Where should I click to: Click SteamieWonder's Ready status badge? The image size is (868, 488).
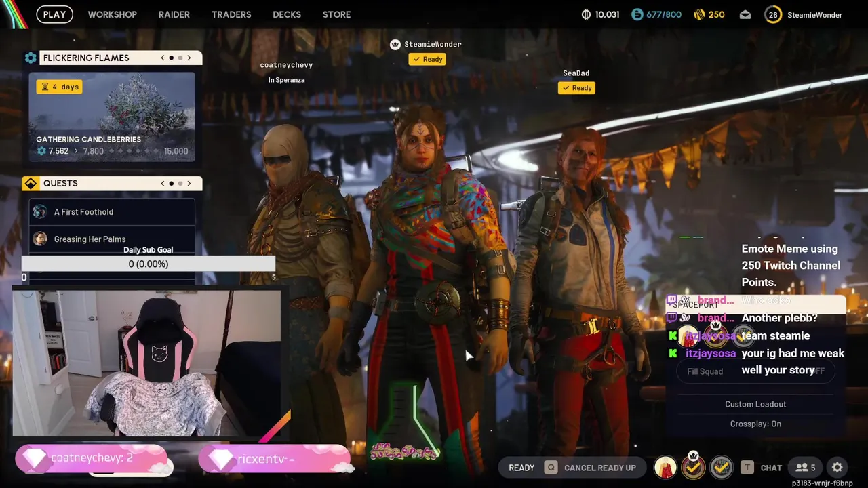tap(427, 59)
